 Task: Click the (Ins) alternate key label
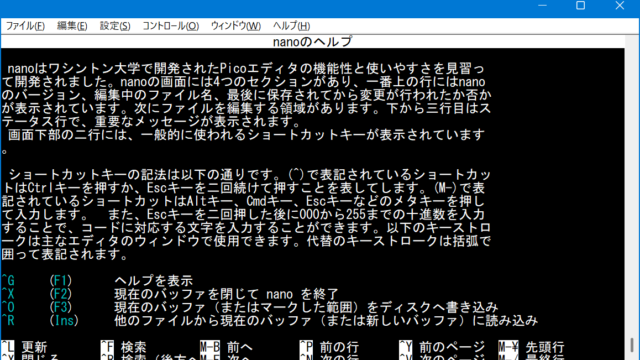[x=64, y=320]
